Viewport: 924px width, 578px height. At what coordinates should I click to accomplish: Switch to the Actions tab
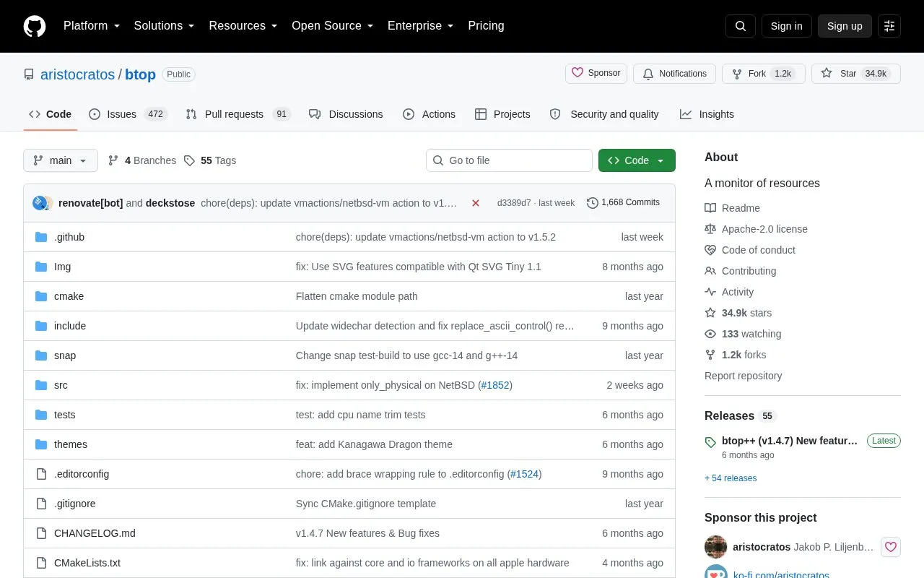click(429, 114)
